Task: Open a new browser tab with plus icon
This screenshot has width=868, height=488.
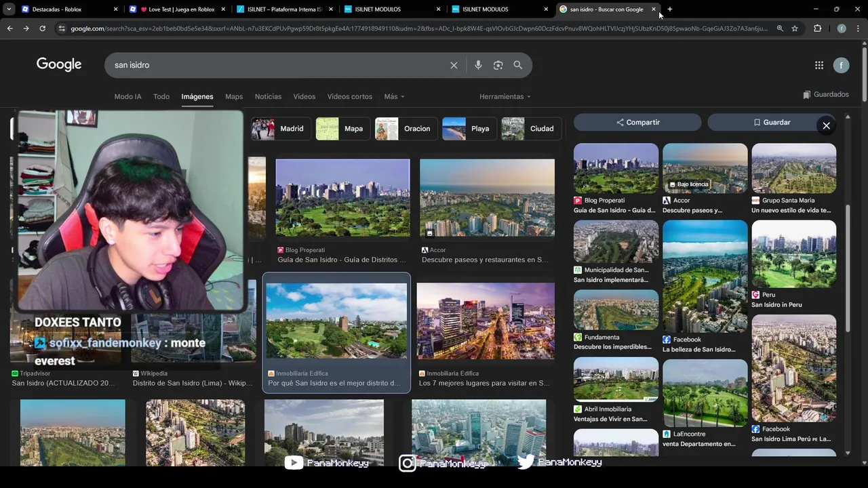Action: (x=670, y=9)
